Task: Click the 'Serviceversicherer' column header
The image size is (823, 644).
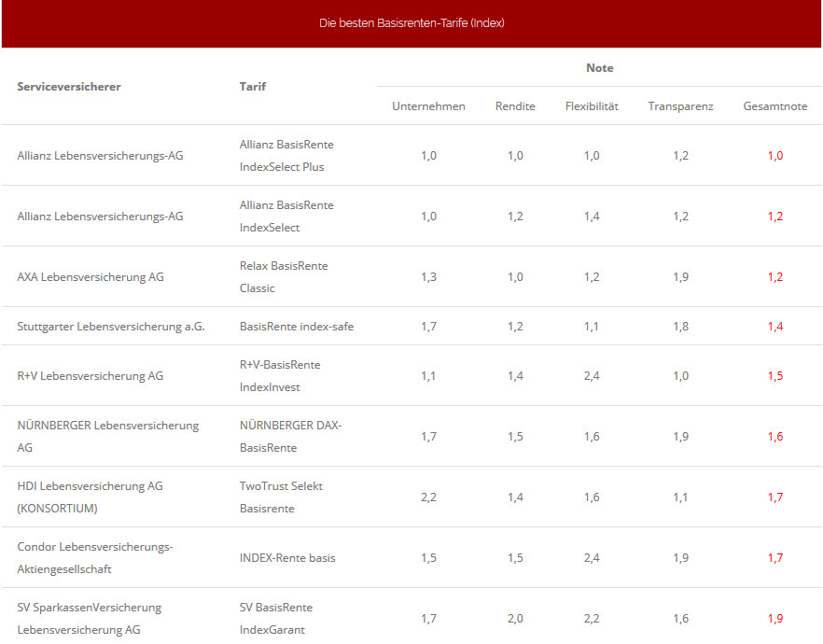Action: coord(69,87)
